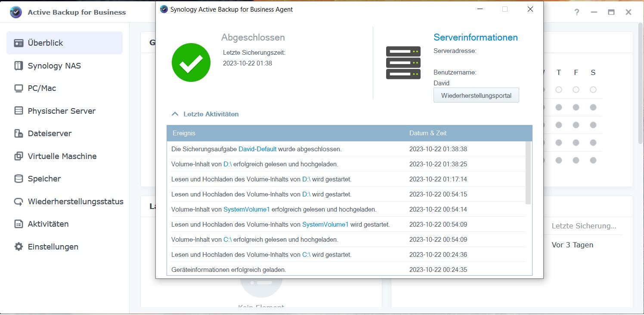The width and height of the screenshot is (644, 315).
Task: Click the Abgeschlossen status text
Action: 253,37
